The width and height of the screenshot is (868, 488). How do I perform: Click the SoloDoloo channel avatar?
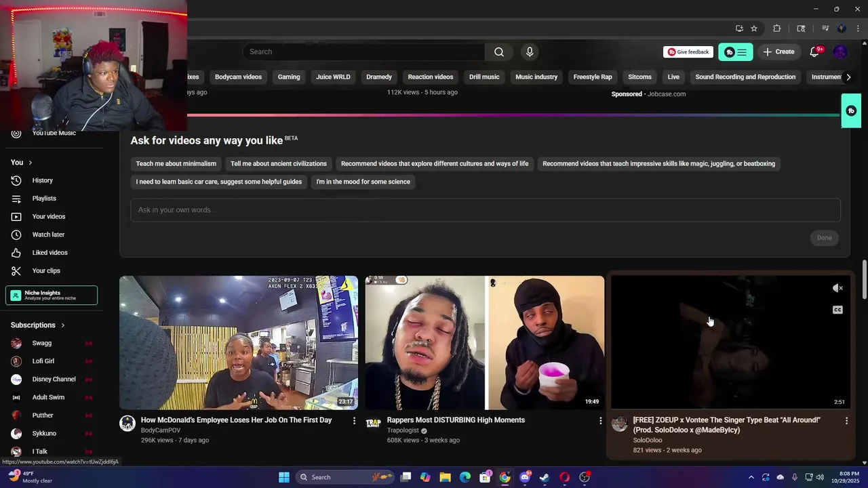pos(620,424)
